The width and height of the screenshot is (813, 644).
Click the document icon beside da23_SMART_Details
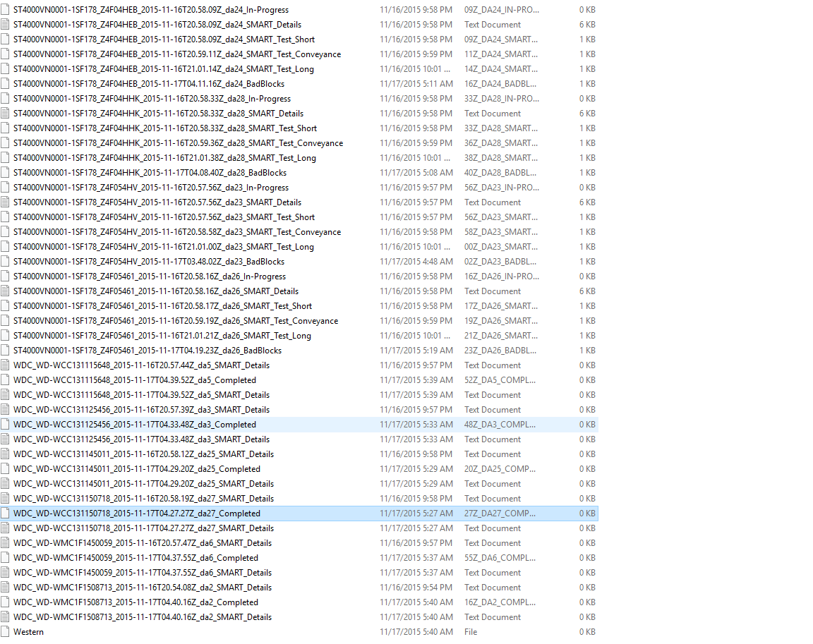(5, 202)
